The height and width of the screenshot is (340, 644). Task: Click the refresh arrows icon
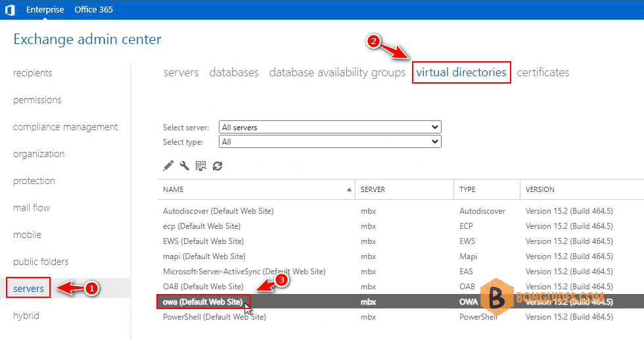[x=218, y=166]
